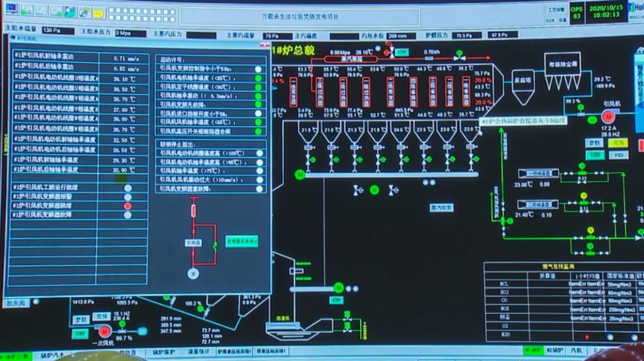The image size is (644, 361).
Task: Open the 参数 button near the induced fan
Action: coord(595,143)
